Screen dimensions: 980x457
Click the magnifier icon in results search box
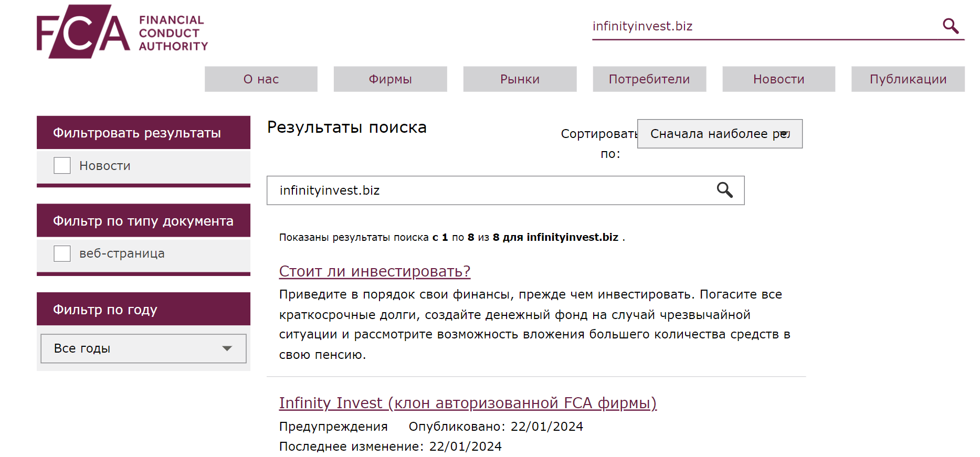(x=725, y=190)
